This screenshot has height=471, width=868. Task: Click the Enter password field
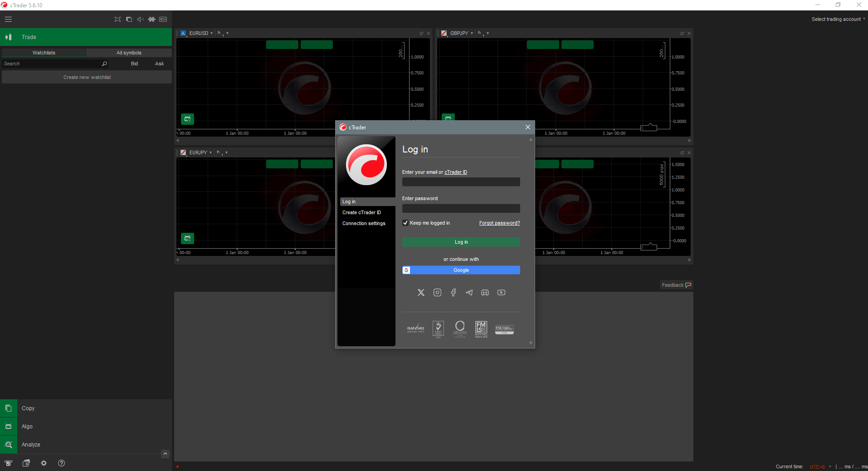coord(461,208)
